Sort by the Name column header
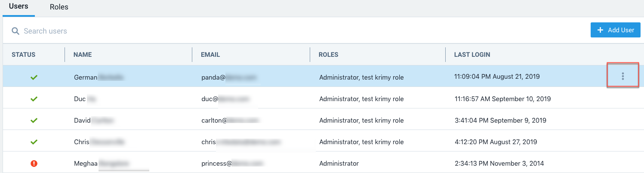644x173 pixels. tap(83, 55)
